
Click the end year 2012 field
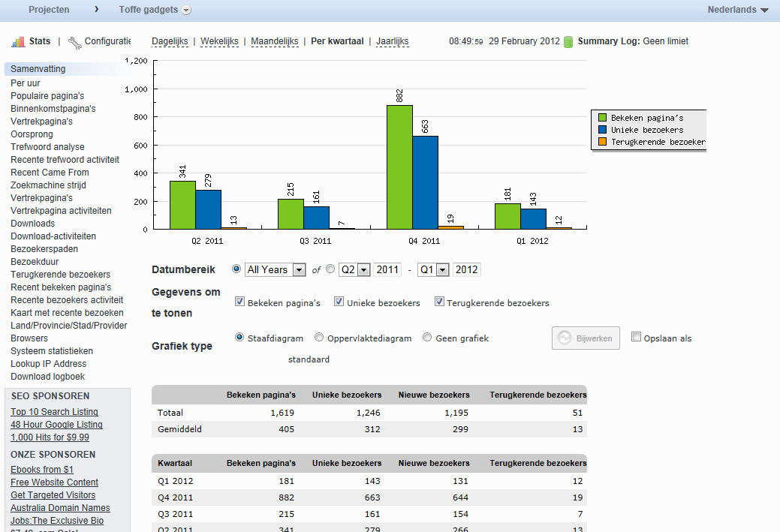[467, 269]
